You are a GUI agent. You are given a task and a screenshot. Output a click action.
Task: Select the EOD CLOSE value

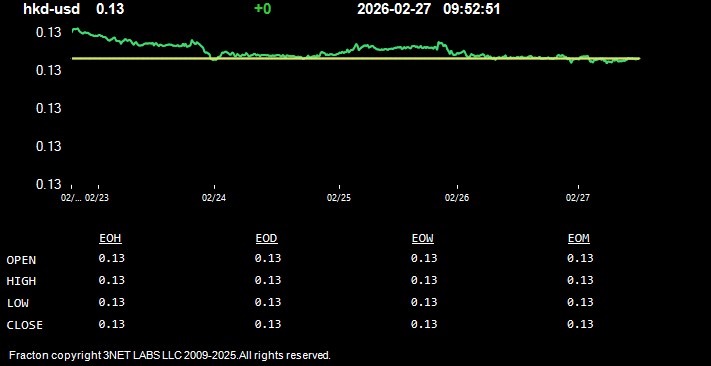268,324
